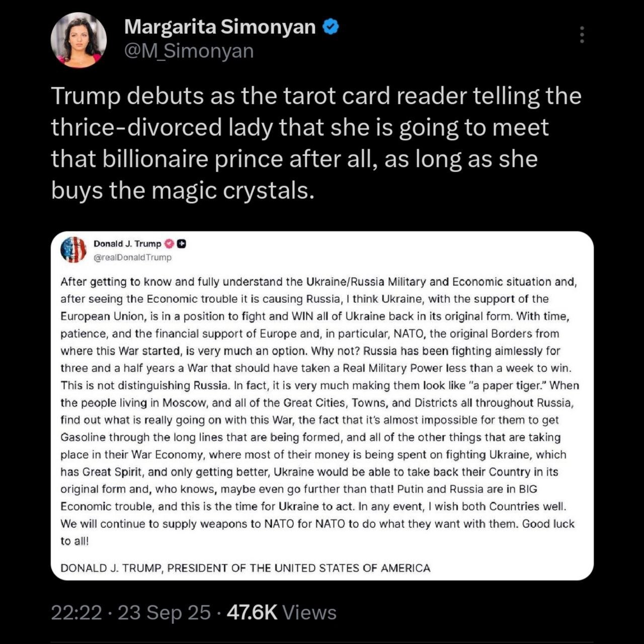Open the three-dot more options menu
The height and width of the screenshot is (644, 644).
582,34
